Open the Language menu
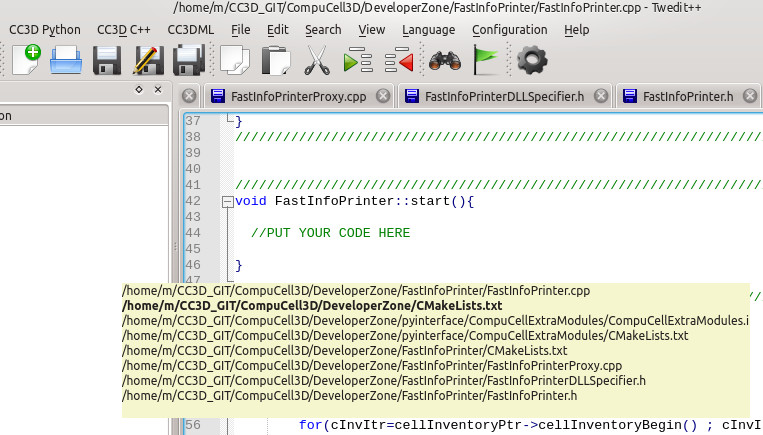This screenshot has width=763, height=435. coord(428,30)
